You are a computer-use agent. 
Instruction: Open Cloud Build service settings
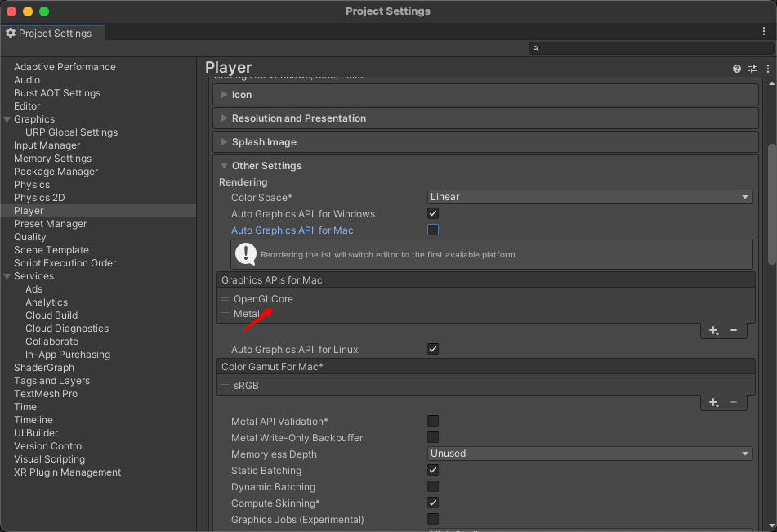(51, 315)
